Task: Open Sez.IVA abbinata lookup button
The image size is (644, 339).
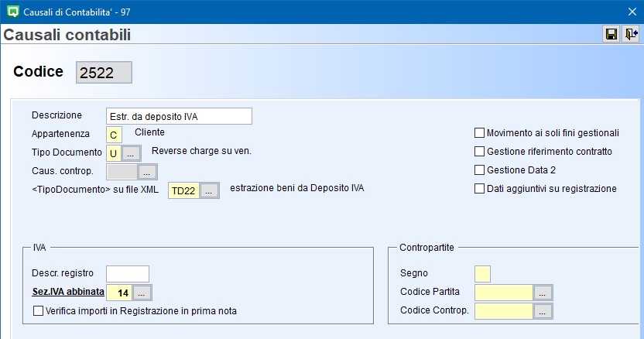Action: tap(142, 293)
